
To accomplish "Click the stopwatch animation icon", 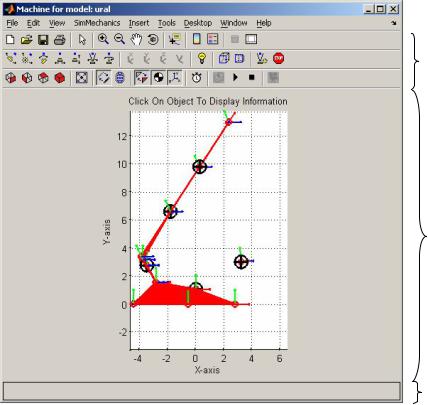I will coord(196,78).
